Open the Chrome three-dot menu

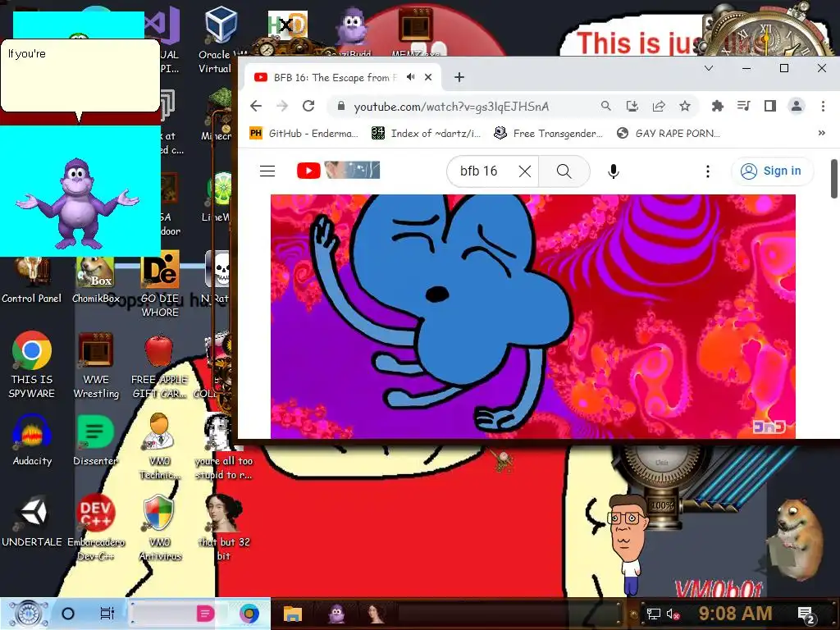click(x=823, y=106)
